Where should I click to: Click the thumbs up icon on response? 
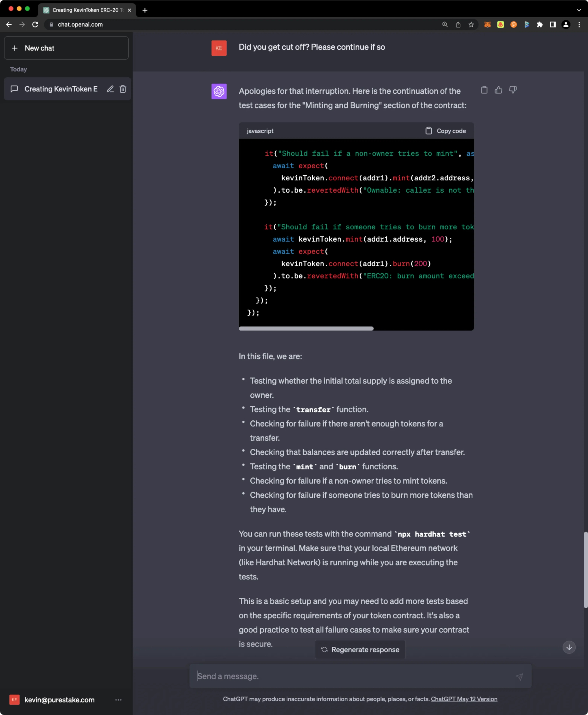[x=498, y=90]
